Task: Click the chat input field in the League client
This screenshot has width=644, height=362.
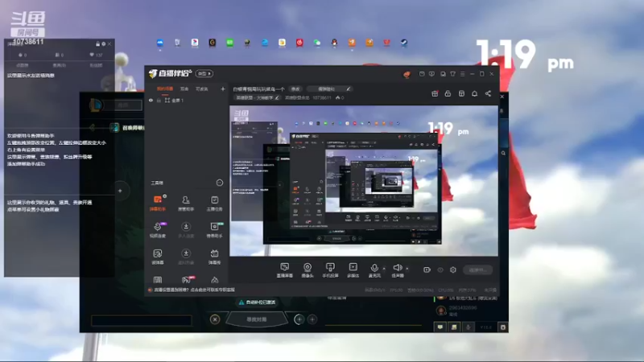Action: tap(142, 320)
